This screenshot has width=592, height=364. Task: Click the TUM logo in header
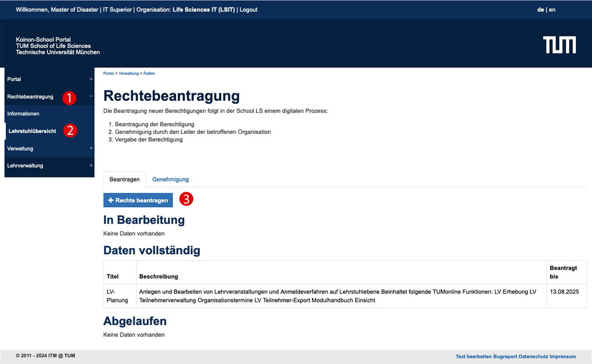[x=559, y=45]
